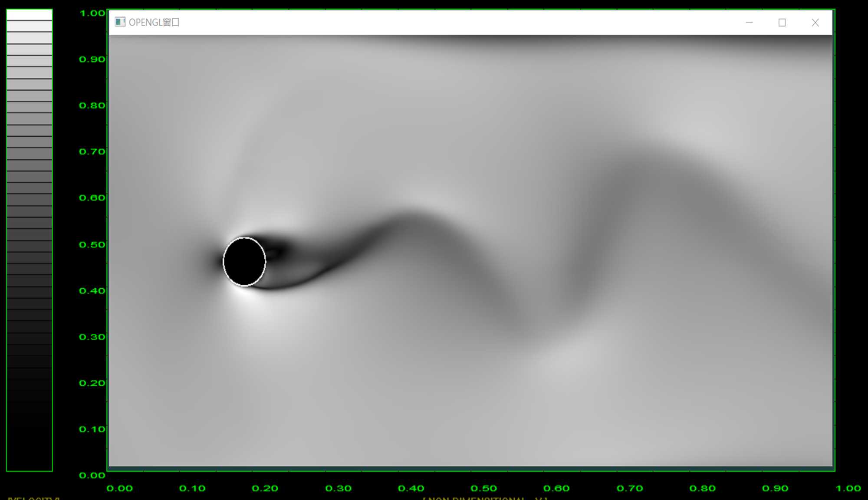Click the 0.90 label on horizontal axis

coord(775,488)
